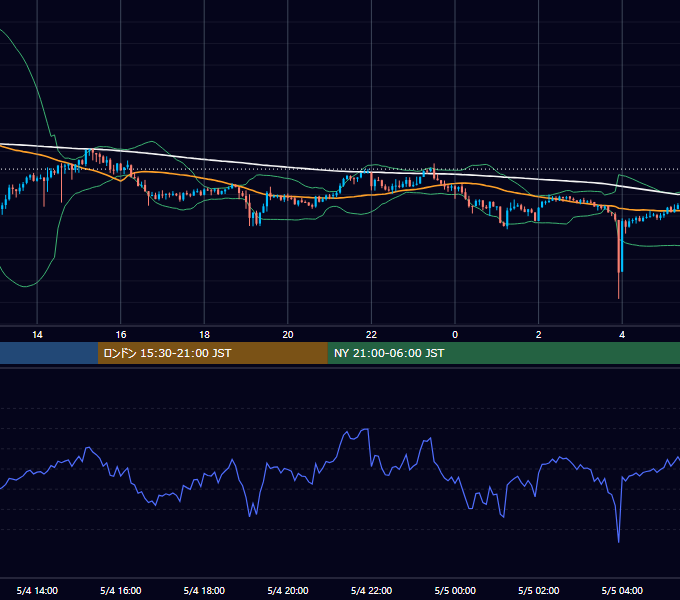
Task: Click the '16' hour label on price chart axis
Action: click(121, 335)
